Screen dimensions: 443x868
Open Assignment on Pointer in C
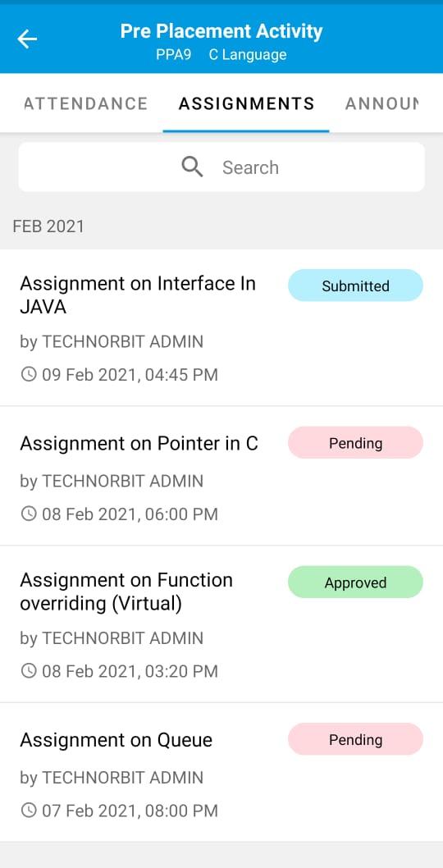[x=221, y=476]
